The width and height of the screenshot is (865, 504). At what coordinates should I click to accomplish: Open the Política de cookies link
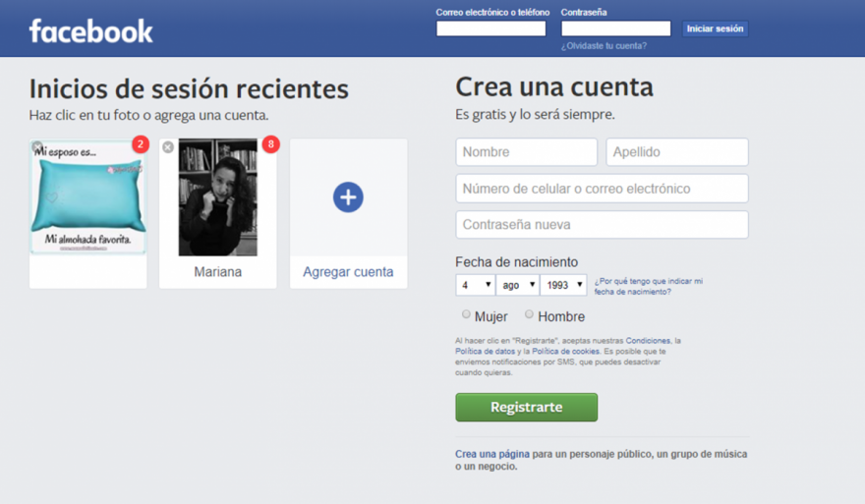(x=565, y=352)
